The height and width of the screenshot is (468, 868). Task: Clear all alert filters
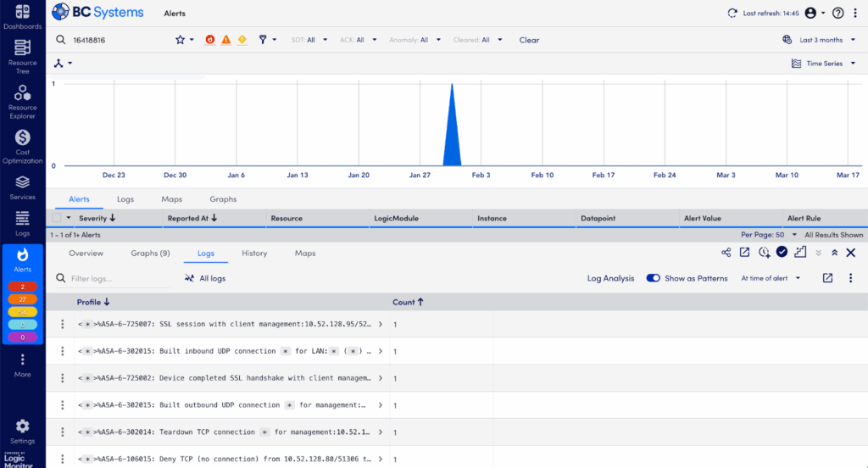529,40
